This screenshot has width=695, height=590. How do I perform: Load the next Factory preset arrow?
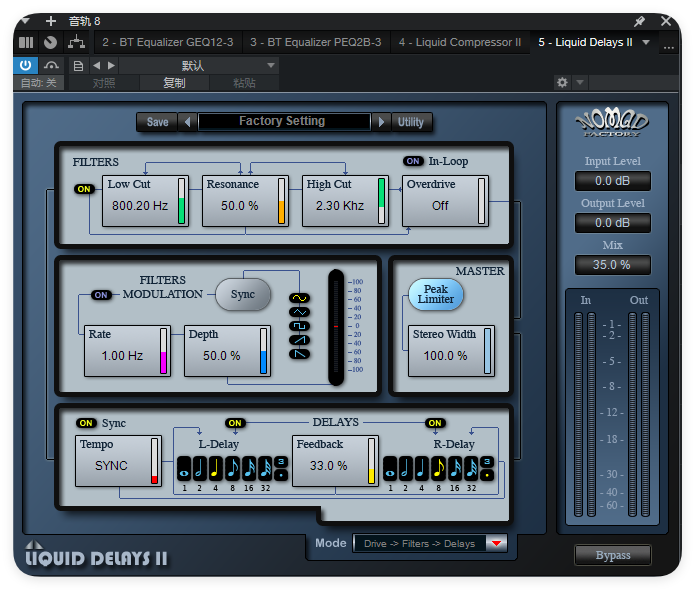[381, 122]
